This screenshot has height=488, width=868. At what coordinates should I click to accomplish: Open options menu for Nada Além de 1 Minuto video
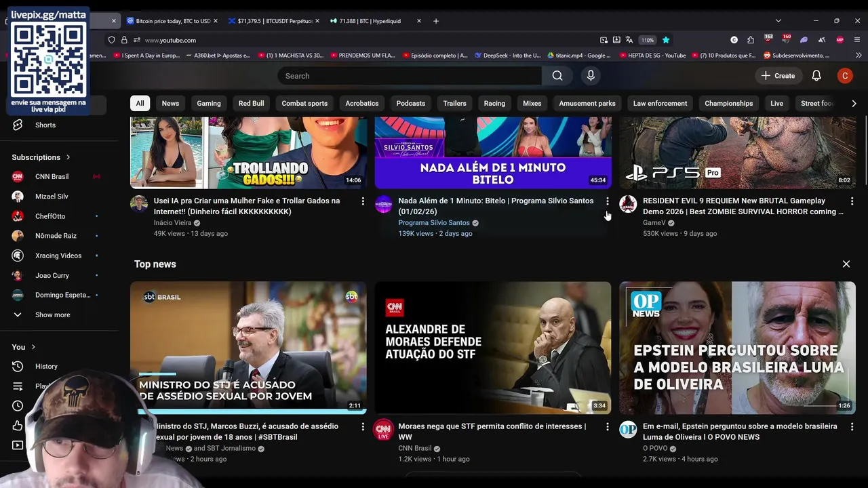tap(608, 201)
